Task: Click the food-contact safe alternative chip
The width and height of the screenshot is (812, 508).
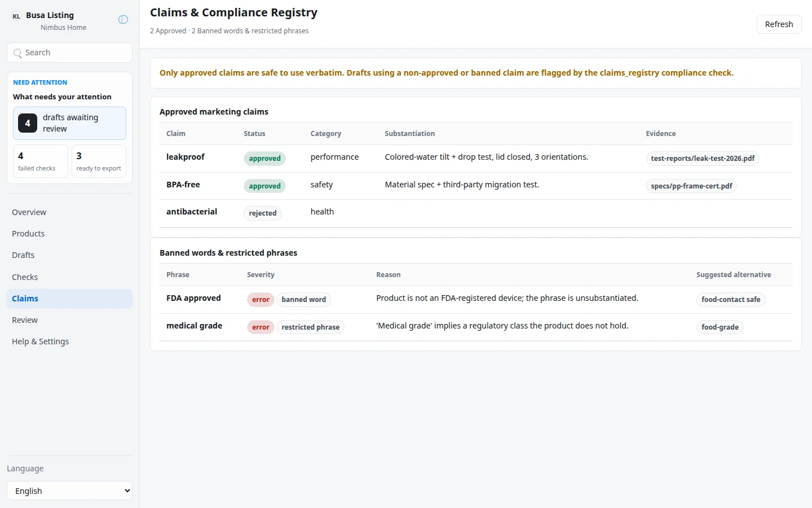Action: (731, 300)
